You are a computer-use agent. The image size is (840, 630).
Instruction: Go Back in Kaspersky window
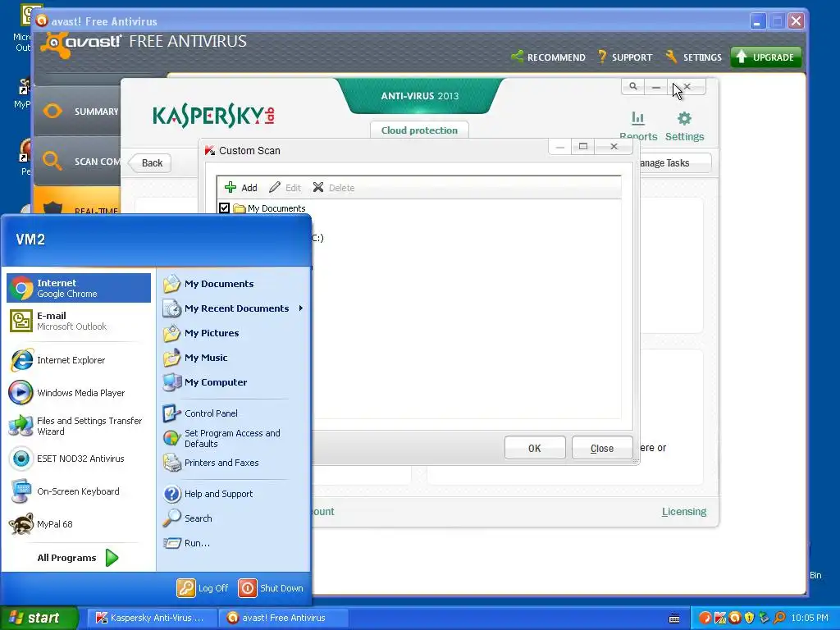(x=150, y=163)
